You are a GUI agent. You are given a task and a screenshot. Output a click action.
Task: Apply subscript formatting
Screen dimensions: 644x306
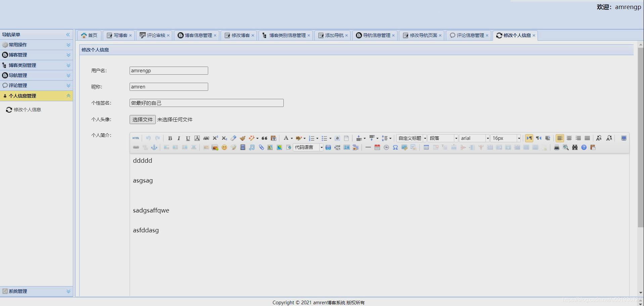224,138
